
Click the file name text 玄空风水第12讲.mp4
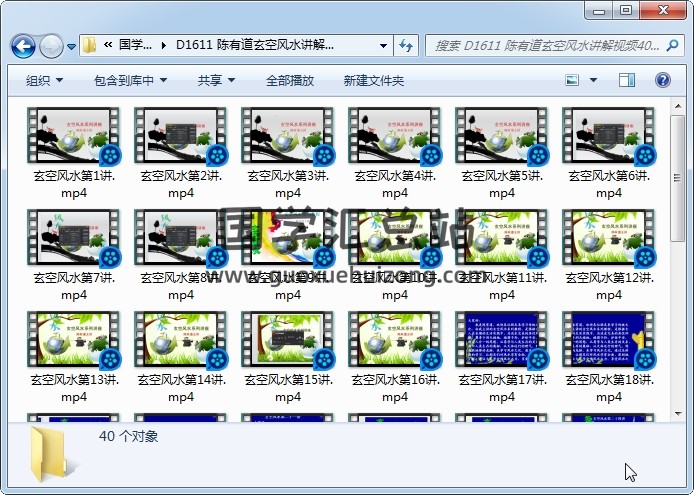(x=609, y=286)
